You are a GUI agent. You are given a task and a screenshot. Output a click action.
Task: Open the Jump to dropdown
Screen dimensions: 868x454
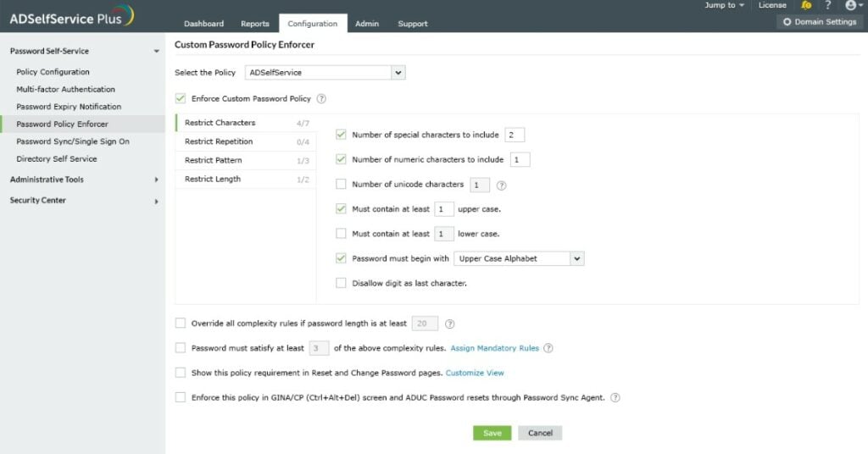point(724,6)
